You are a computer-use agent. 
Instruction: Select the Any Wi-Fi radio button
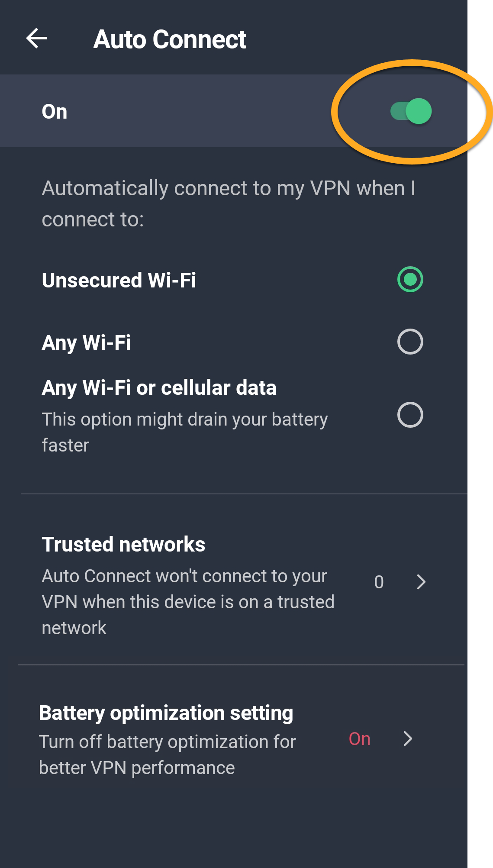tap(410, 342)
